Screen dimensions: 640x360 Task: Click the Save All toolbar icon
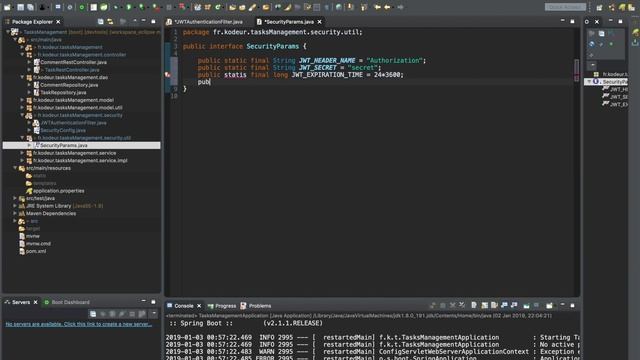pos(31,7)
